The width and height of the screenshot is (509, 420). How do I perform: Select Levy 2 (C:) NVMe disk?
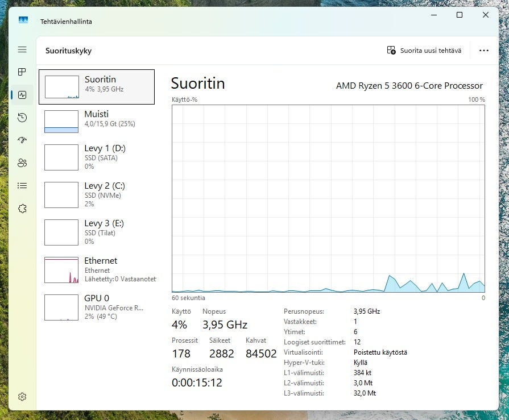click(x=97, y=194)
